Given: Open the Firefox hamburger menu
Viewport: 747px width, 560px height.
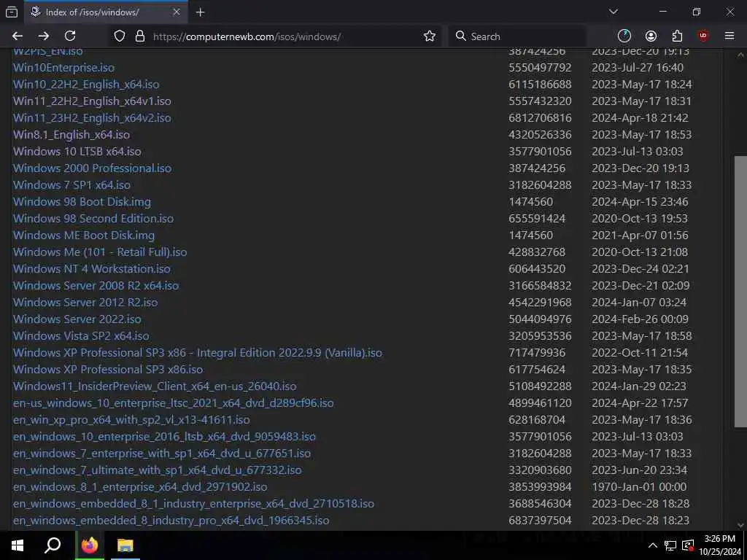Looking at the screenshot, I should (729, 36).
